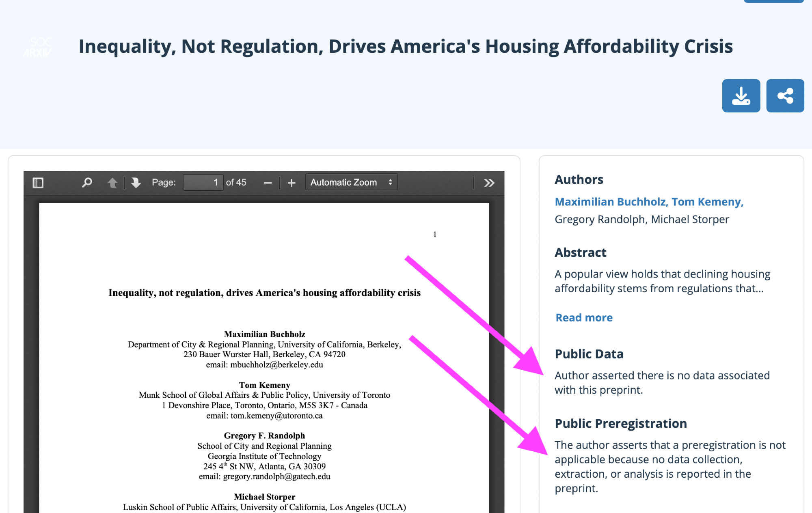Expand the PDF tools double-chevron menu
812x513 pixels.
[489, 183]
